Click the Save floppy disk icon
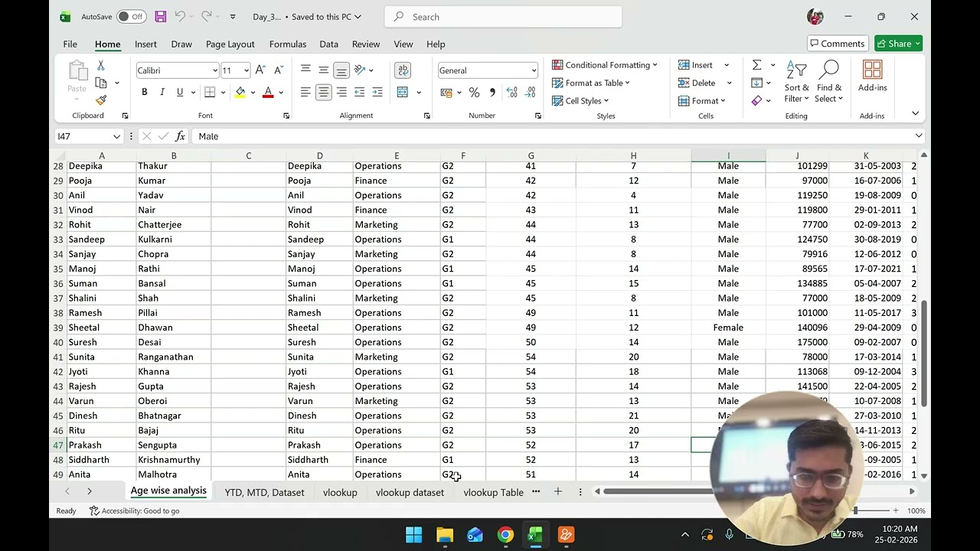The image size is (980, 551). pyautogui.click(x=161, y=16)
